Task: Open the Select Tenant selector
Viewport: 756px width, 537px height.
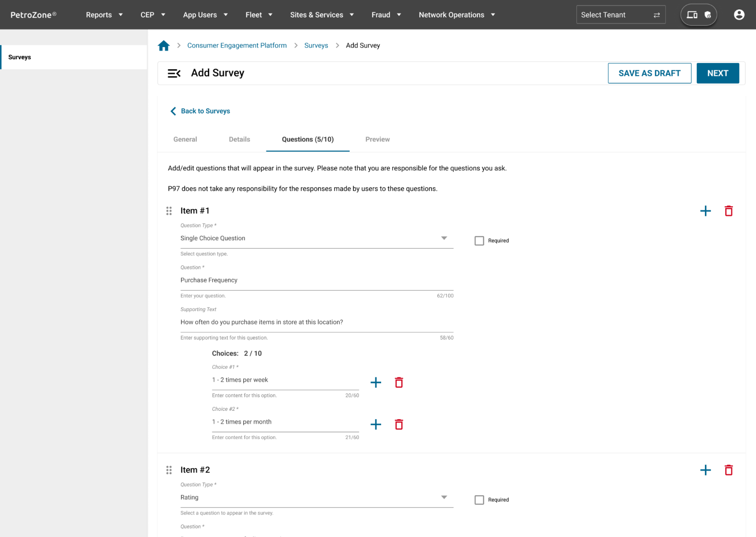Action: (620, 15)
